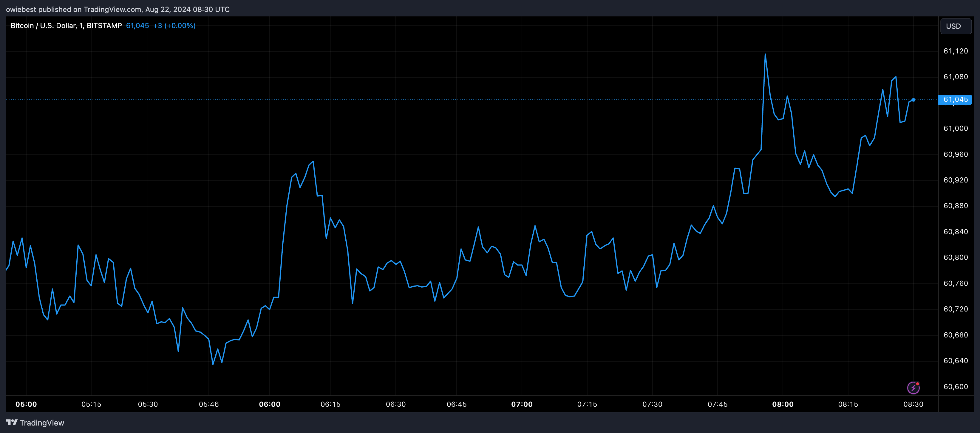
Task: Click the 60,600 price scale label
Action: point(955,386)
